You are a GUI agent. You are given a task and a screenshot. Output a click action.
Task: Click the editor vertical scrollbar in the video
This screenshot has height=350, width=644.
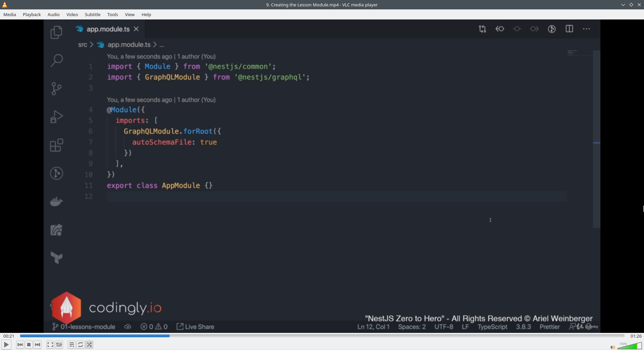click(596, 139)
